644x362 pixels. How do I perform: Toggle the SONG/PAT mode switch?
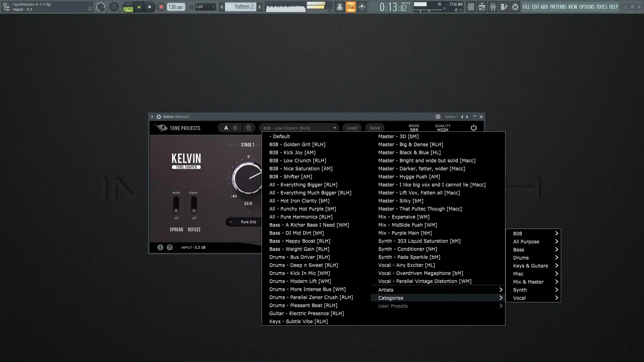click(128, 7)
